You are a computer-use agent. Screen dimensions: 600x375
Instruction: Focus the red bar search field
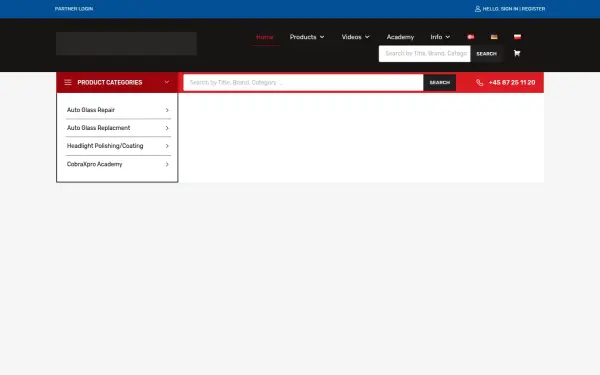[x=303, y=83]
